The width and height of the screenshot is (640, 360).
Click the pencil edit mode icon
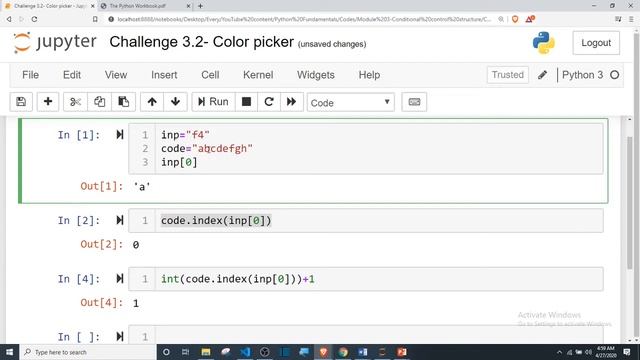542,75
